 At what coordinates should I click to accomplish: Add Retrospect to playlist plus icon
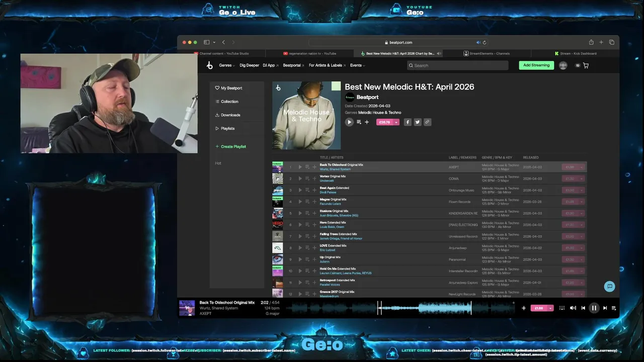314,283
